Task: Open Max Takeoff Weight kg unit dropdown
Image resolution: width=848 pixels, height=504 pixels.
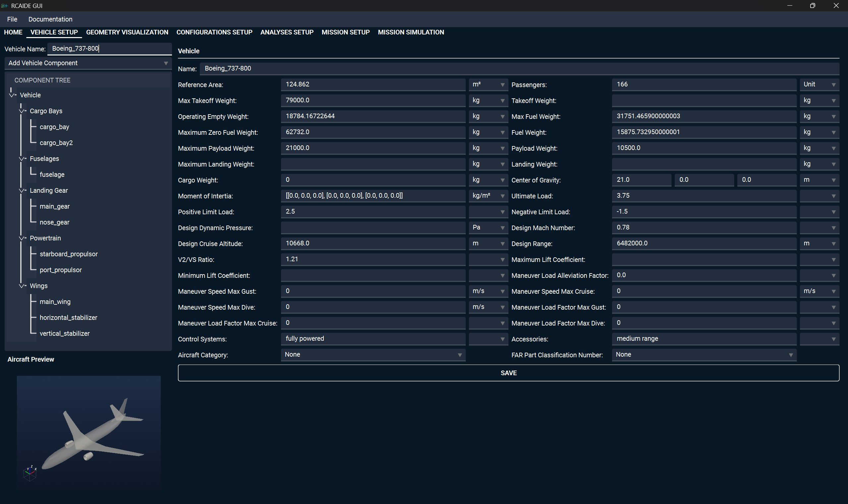Action: tap(488, 101)
